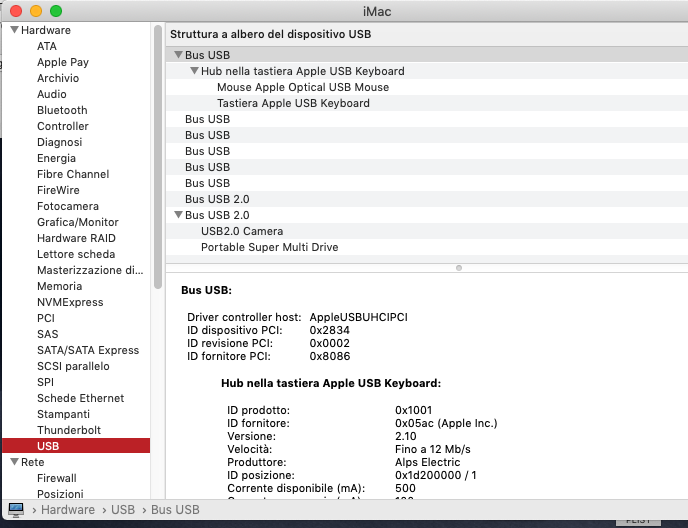Click the 0x2834 PCI device ID value

(330, 330)
